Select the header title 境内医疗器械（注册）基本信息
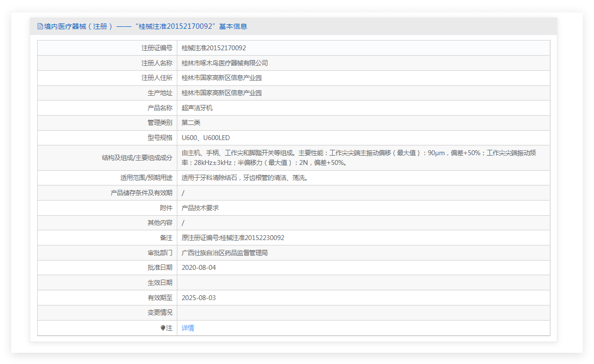The height and width of the screenshot is (364, 594). [x=146, y=26]
